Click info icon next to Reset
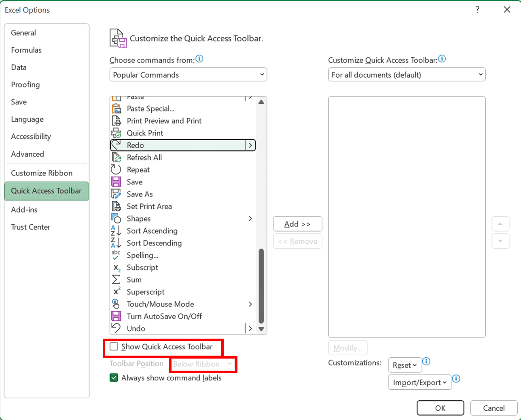 click(426, 361)
